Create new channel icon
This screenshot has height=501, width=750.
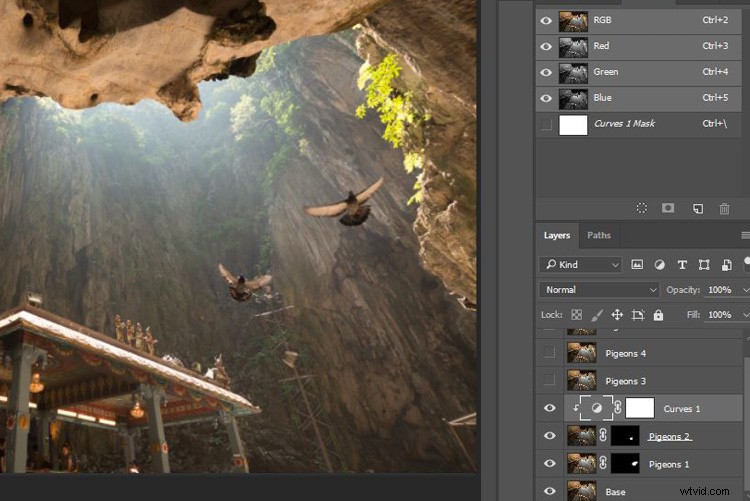(x=698, y=209)
